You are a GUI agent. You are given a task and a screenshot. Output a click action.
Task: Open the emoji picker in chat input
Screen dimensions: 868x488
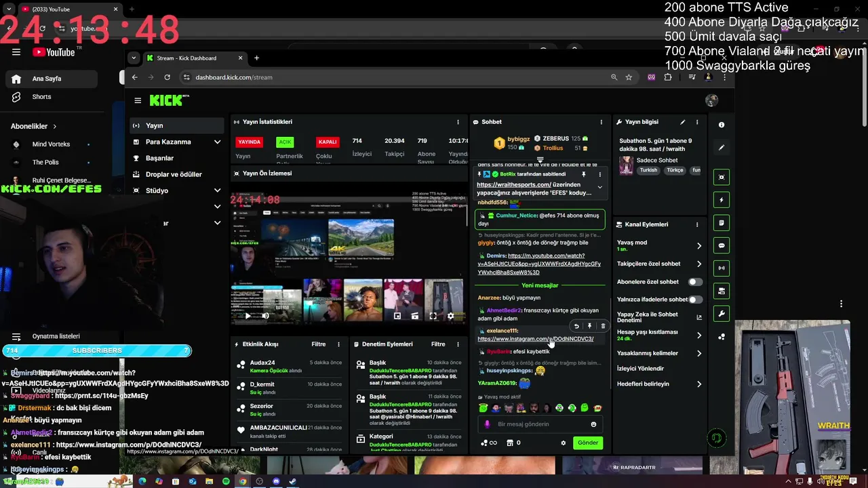[x=593, y=424]
